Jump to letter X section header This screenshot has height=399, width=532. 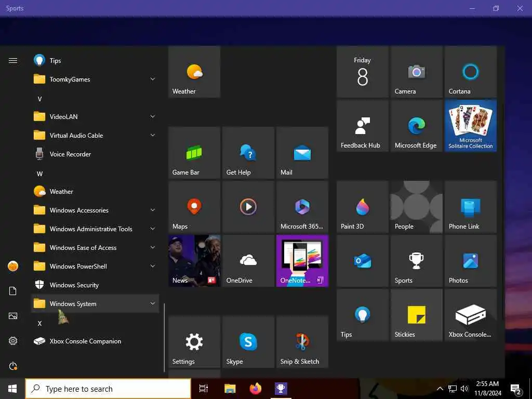pyautogui.click(x=39, y=323)
